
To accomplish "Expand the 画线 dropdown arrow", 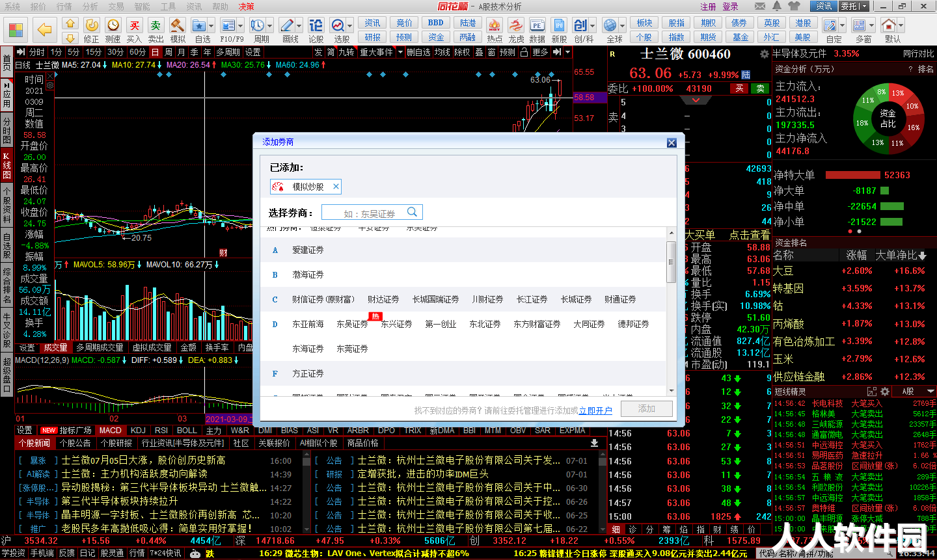I will point(299,26).
